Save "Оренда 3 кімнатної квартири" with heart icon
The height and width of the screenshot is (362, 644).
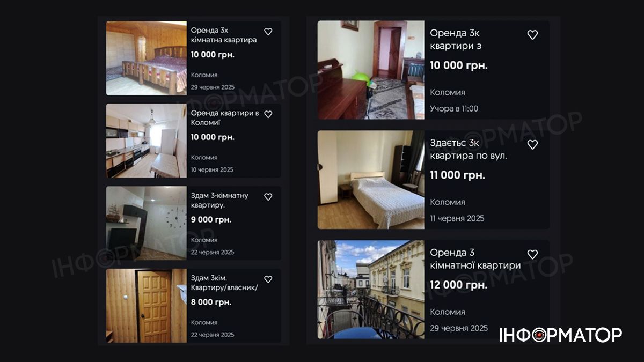(x=532, y=255)
